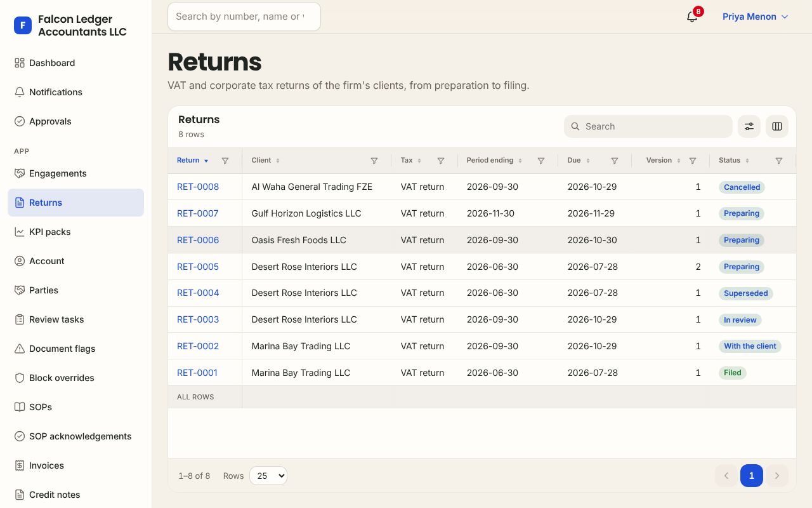Filter the Tax column
The image size is (812, 508).
pos(441,161)
